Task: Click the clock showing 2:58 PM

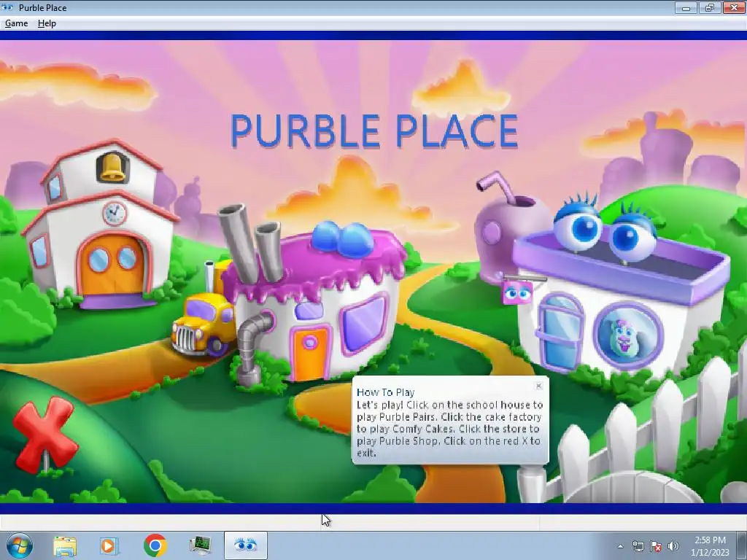Action: (710, 546)
